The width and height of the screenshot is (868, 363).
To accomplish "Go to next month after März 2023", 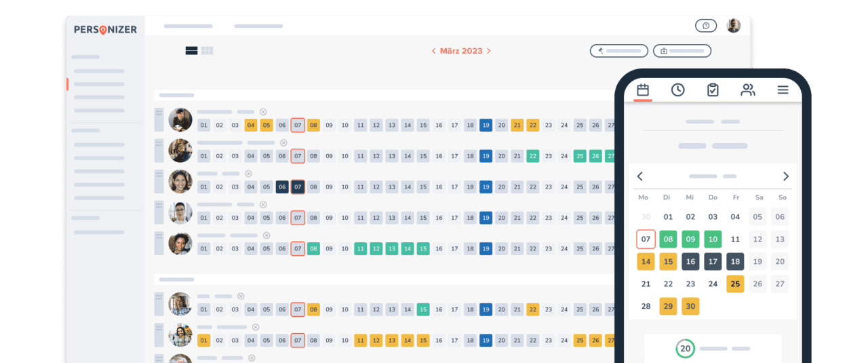I will pos(489,51).
